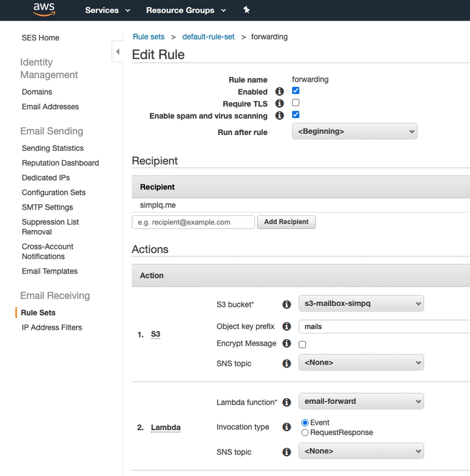The width and height of the screenshot is (470, 476).
Task: Click the simplq.me recipient entry
Action: pos(157,205)
